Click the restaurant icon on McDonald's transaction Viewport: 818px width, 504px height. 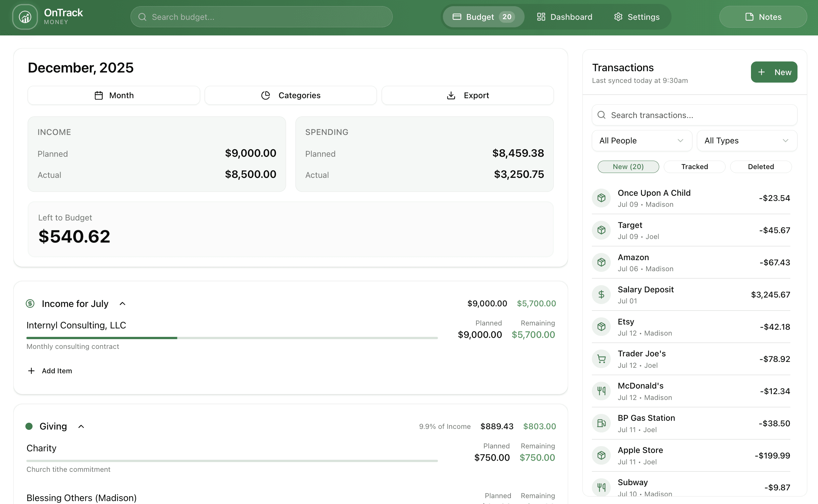601,391
